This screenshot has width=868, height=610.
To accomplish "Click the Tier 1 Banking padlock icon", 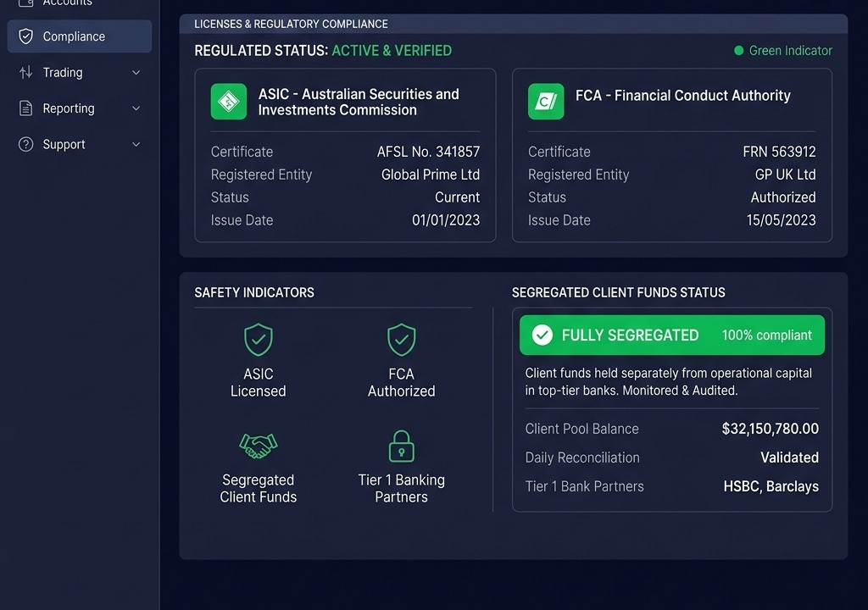I will tap(401, 446).
